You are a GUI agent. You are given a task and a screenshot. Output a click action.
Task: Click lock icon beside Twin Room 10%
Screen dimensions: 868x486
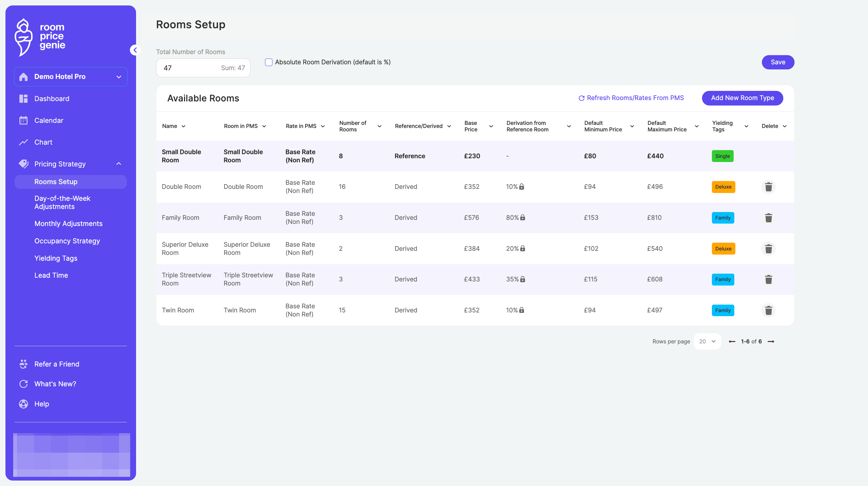point(522,310)
